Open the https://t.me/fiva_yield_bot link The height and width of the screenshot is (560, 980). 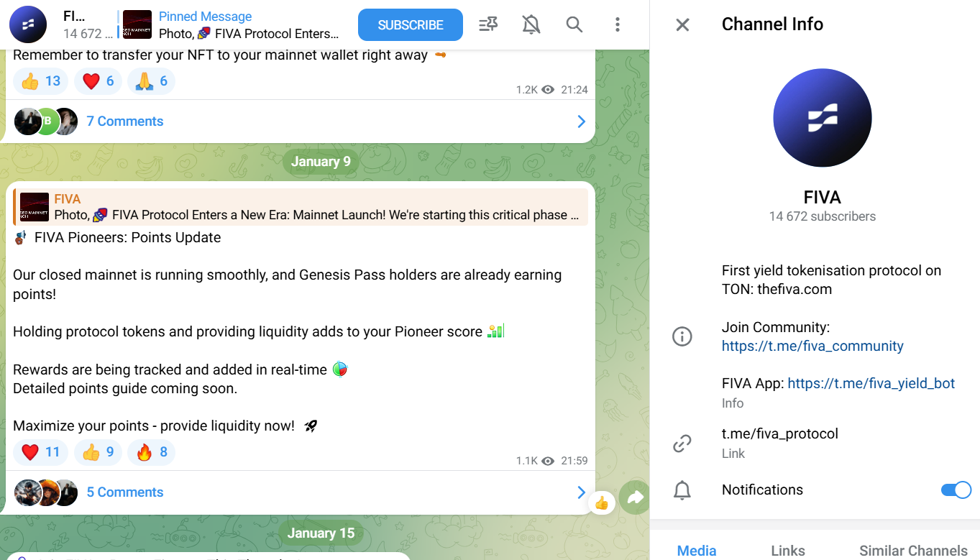871,383
